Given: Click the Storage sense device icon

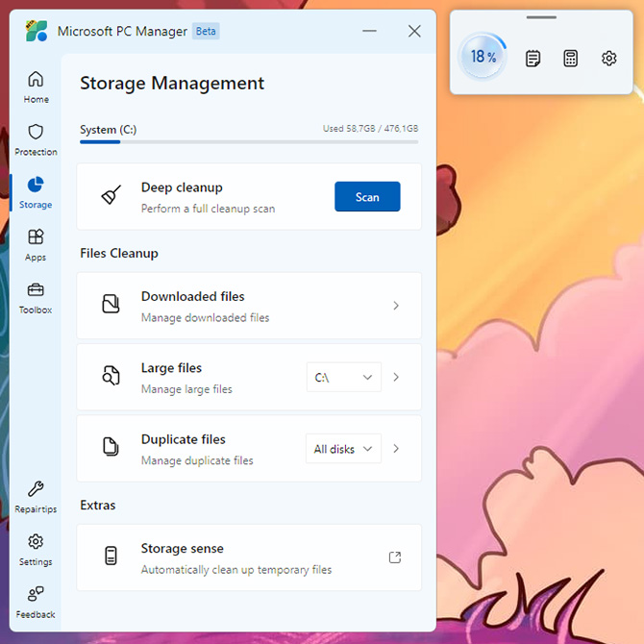Looking at the screenshot, I should coord(111,556).
